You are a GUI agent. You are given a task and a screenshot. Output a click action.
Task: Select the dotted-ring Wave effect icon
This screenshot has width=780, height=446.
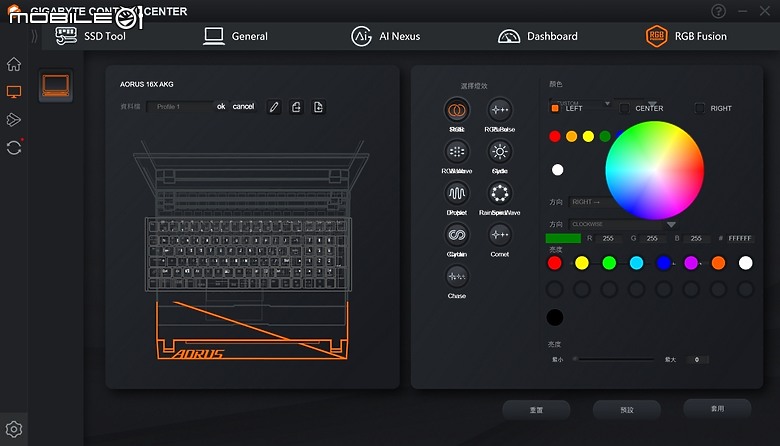(x=499, y=193)
